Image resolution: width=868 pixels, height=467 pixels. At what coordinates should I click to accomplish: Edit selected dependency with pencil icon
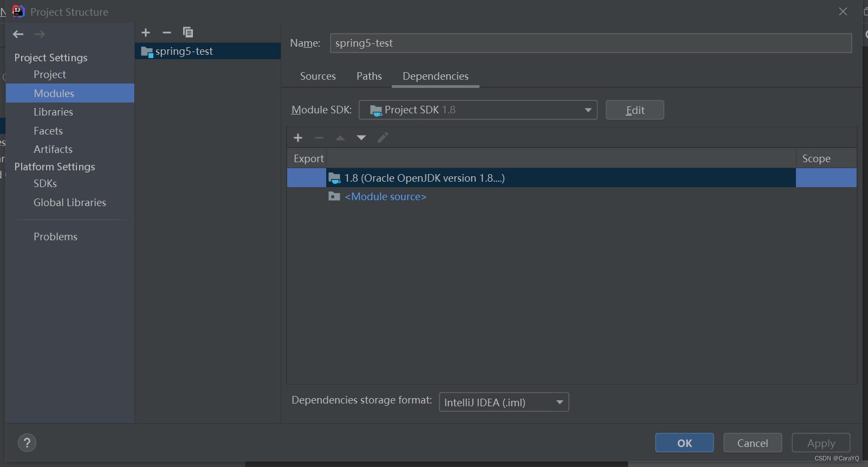click(383, 138)
